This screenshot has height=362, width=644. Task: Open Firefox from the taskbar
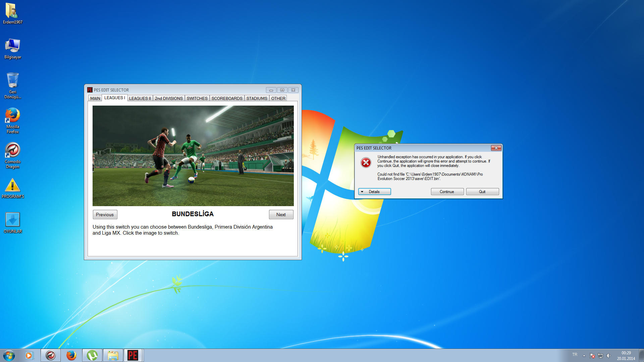[x=71, y=355]
